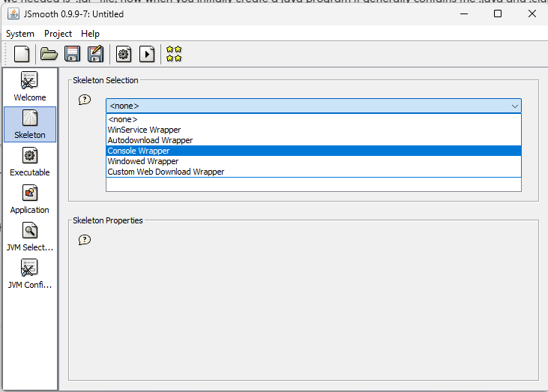
Task: Click the JSmooth title bar app icon
Action: pyautogui.click(x=13, y=14)
